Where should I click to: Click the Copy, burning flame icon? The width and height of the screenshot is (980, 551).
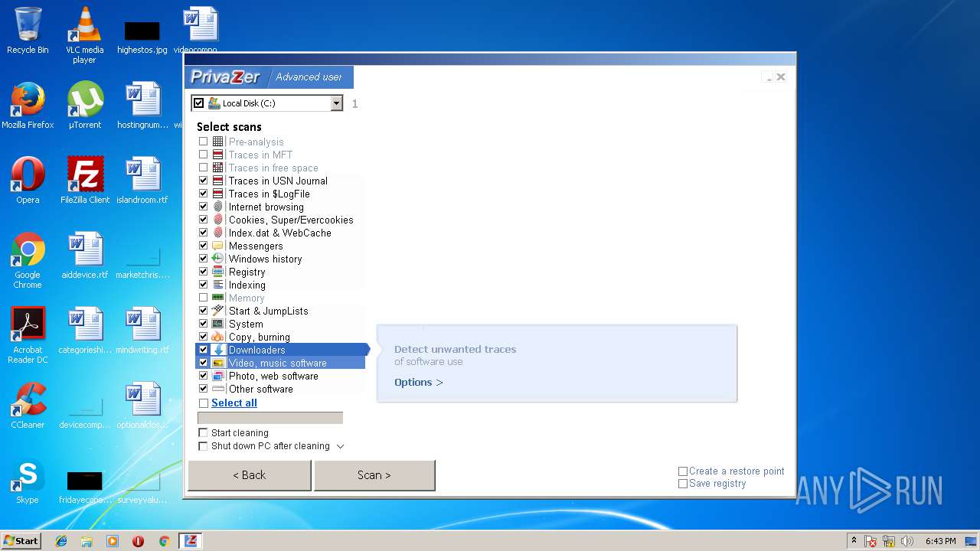pos(218,337)
